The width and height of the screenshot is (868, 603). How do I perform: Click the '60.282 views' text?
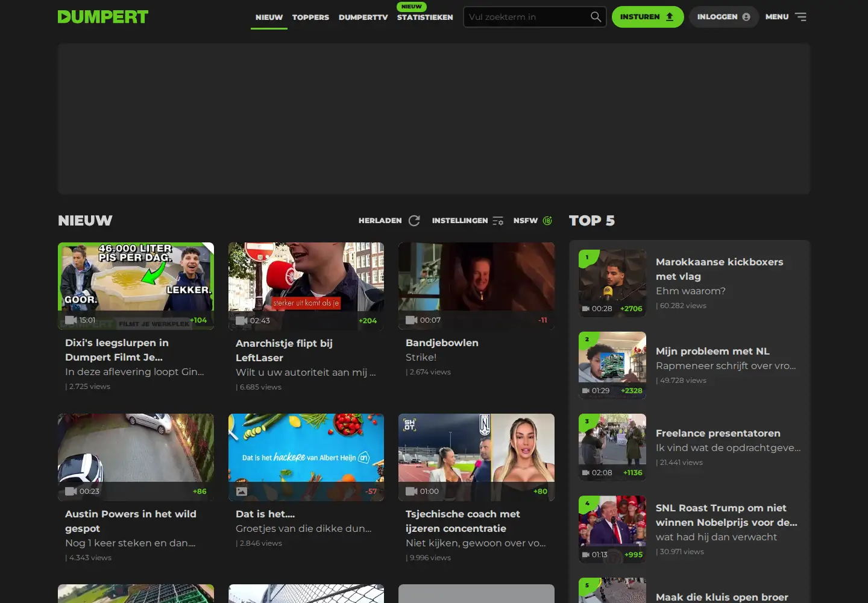pyautogui.click(x=683, y=306)
